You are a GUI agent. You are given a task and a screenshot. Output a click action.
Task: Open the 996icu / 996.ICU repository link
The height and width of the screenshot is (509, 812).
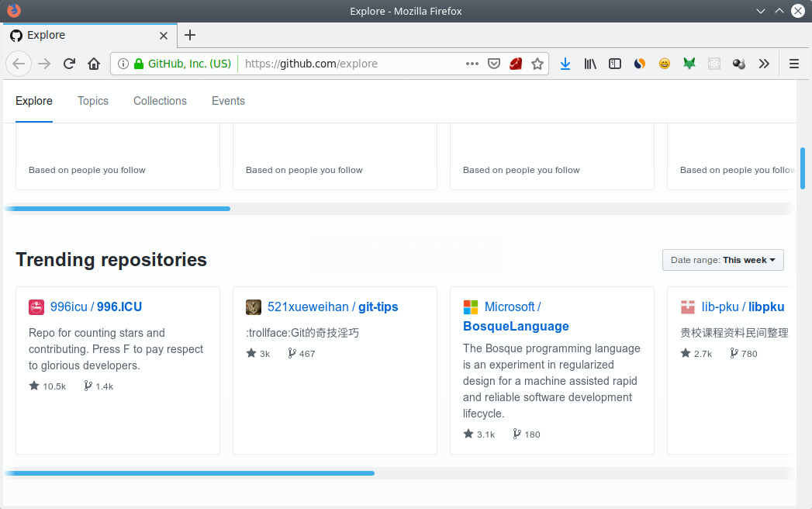click(x=96, y=306)
